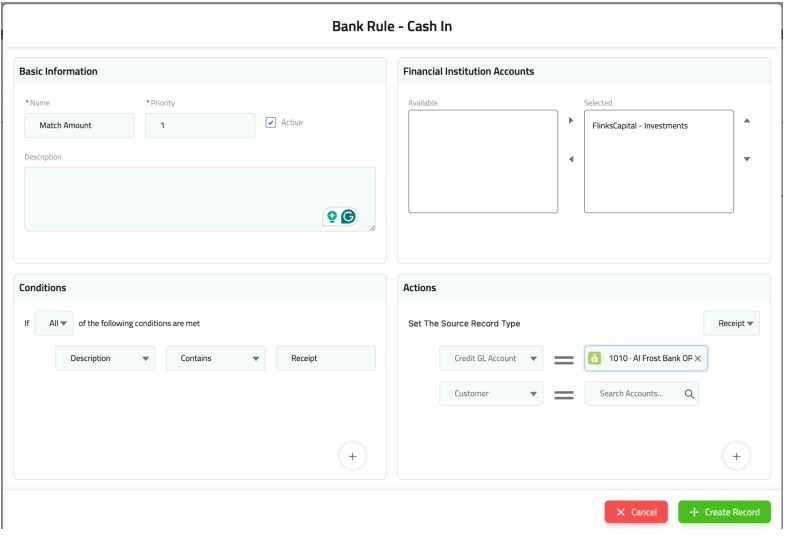Image resolution: width=787 pixels, height=546 pixels.
Task: Click the green lightbulb suggestion icon
Action: click(x=331, y=217)
